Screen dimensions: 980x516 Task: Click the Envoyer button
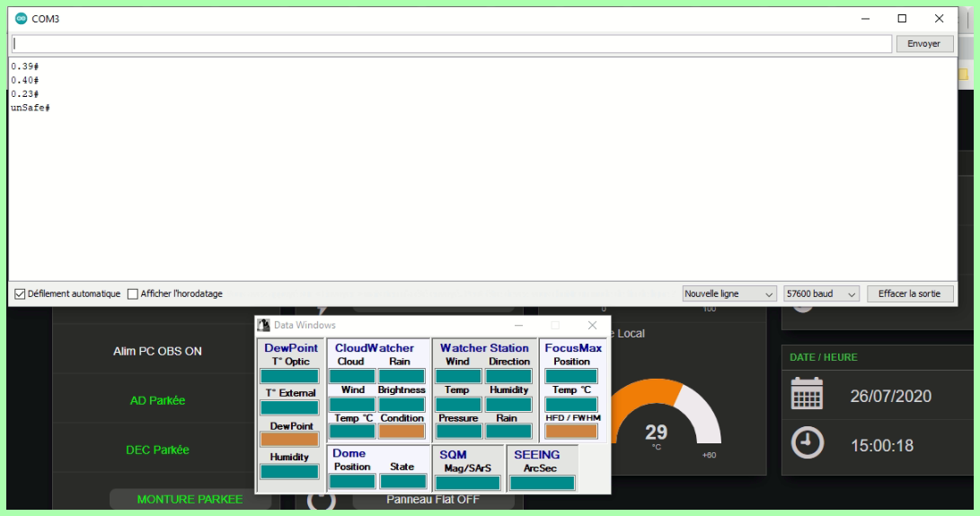[924, 44]
